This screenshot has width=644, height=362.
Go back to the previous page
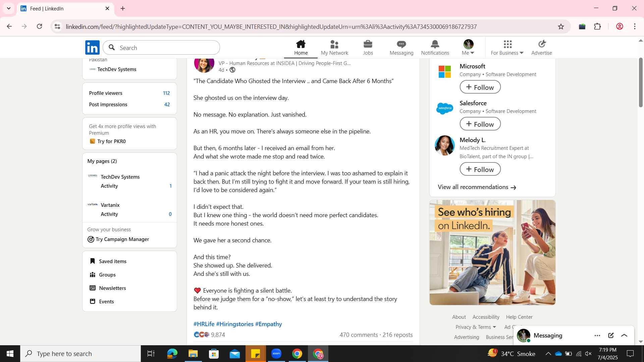9,26
